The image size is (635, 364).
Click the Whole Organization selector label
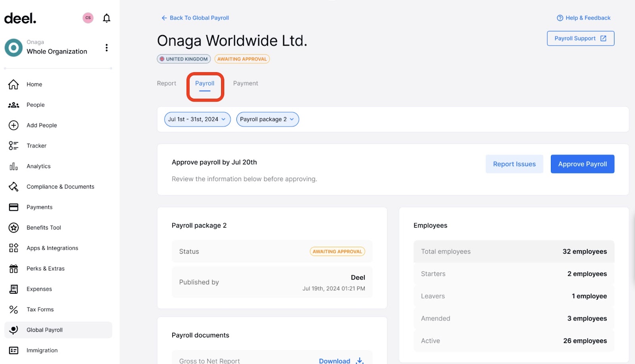click(57, 52)
